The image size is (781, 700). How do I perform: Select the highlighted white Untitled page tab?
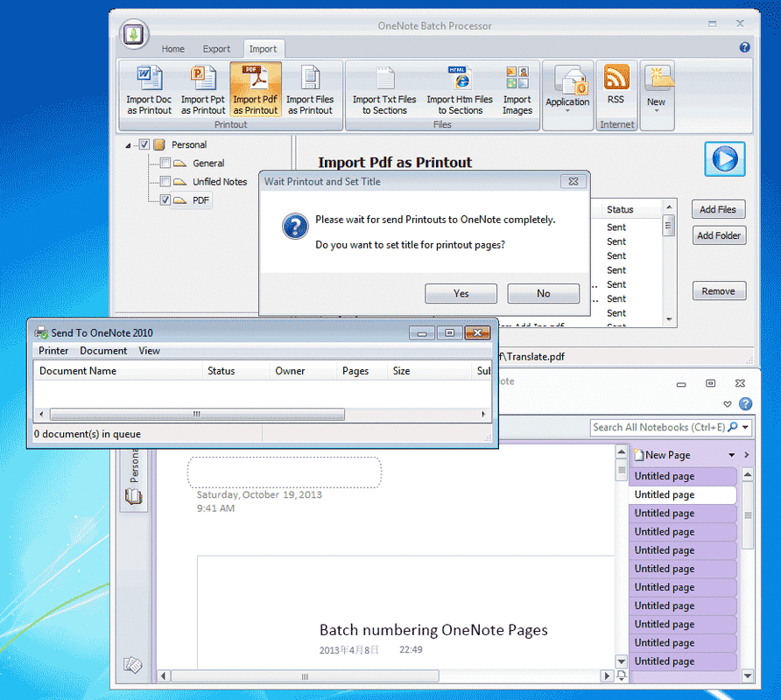coord(682,495)
